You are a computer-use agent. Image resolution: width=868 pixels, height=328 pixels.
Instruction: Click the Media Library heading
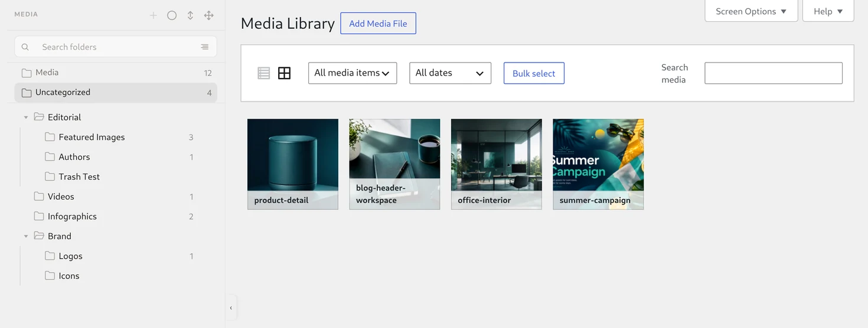click(x=288, y=24)
